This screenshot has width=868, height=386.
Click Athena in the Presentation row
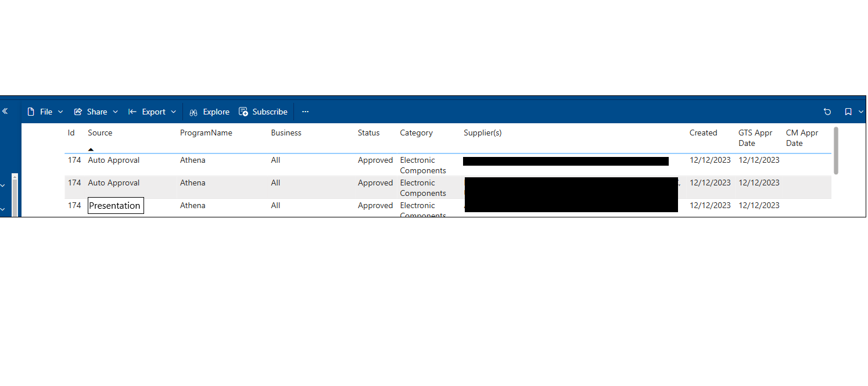193,205
